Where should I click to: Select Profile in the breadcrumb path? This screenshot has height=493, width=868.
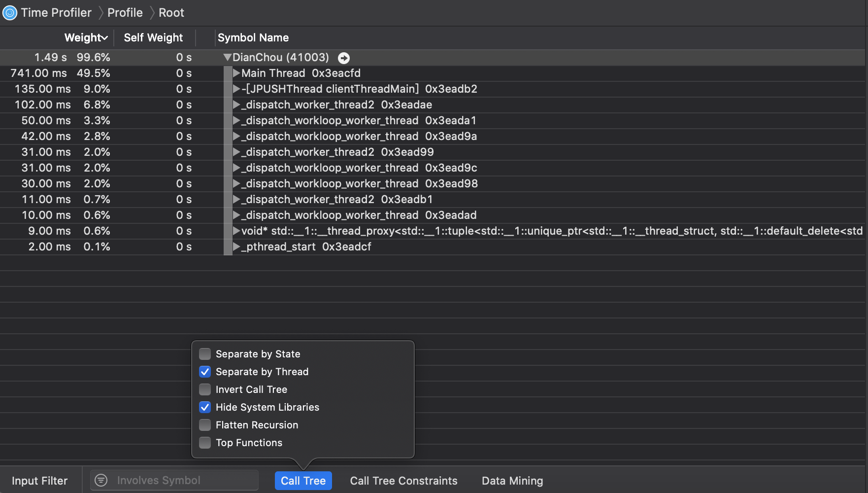pos(125,13)
